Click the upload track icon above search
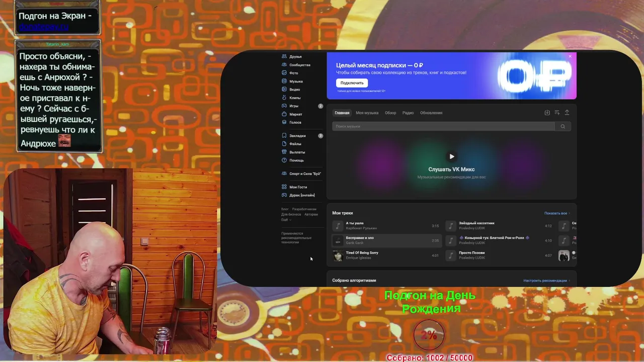The image size is (644, 362). [x=567, y=113]
